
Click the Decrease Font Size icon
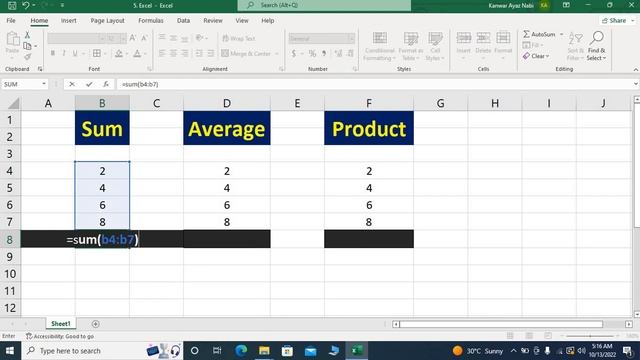pyautogui.click(x=144, y=38)
